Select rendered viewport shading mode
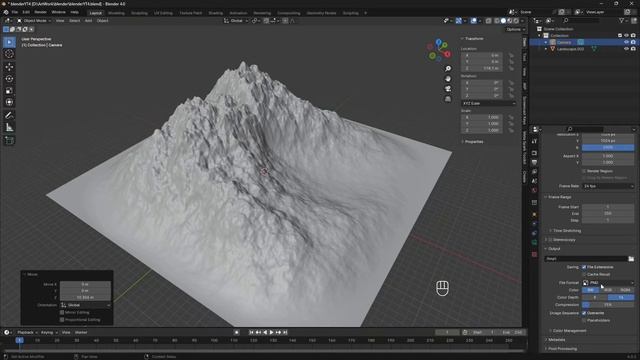 [x=516, y=21]
